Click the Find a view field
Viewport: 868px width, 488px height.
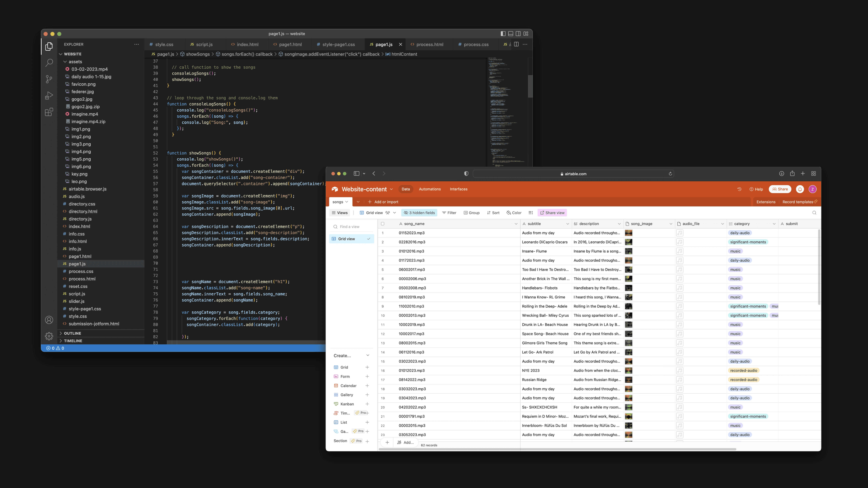pos(349,227)
